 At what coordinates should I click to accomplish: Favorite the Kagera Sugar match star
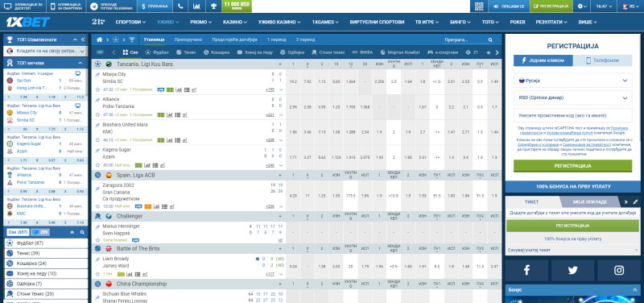click(97, 165)
